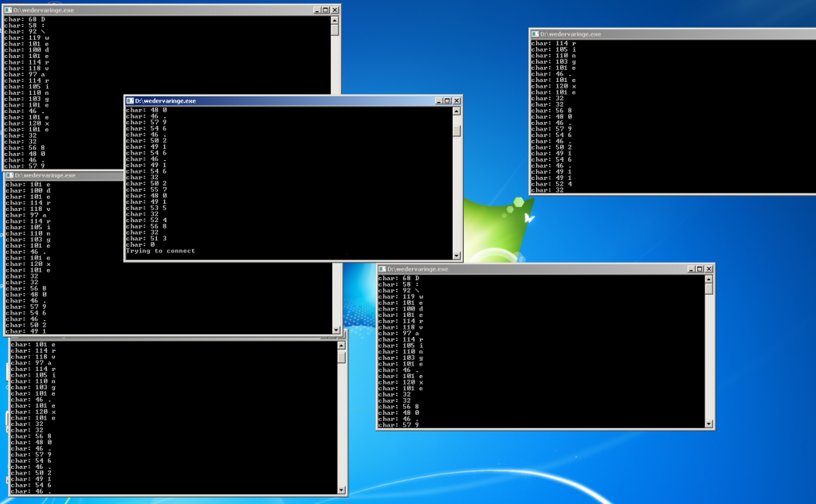Click the console icon on the top-right window
816x504 pixels.
tap(534, 34)
